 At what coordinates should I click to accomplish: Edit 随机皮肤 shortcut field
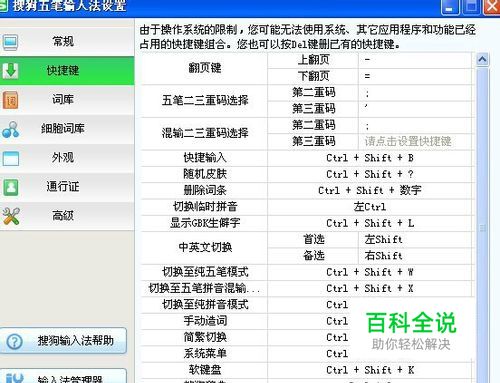(370, 174)
